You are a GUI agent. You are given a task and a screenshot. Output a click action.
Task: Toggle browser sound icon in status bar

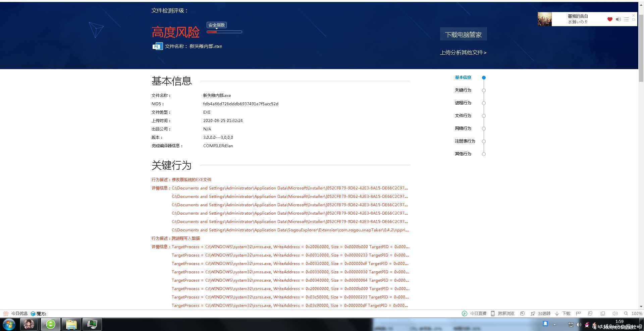[x=615, y=314]
